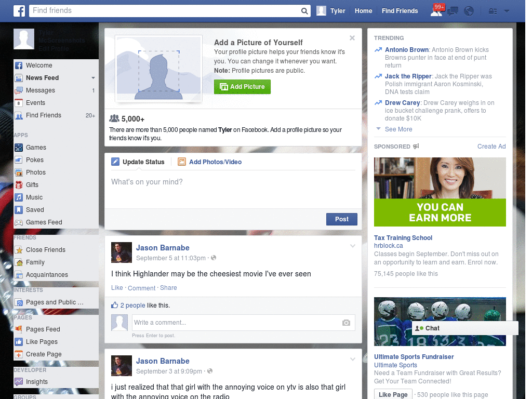The width and height of the screenshot is (532, 399).
Task: Open Find Friends in top navigation
Action: point(400,11)
